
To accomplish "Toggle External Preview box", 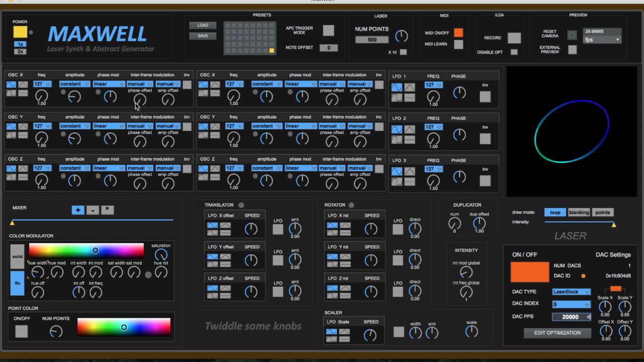I will pyautogui.click(x=572, y=49).
